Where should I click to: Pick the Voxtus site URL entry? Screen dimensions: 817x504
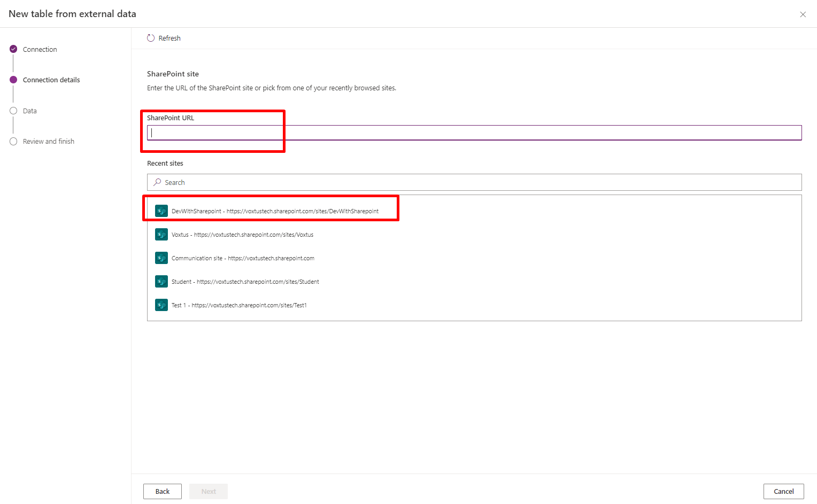pyautogui.click(x=242, y=235)
